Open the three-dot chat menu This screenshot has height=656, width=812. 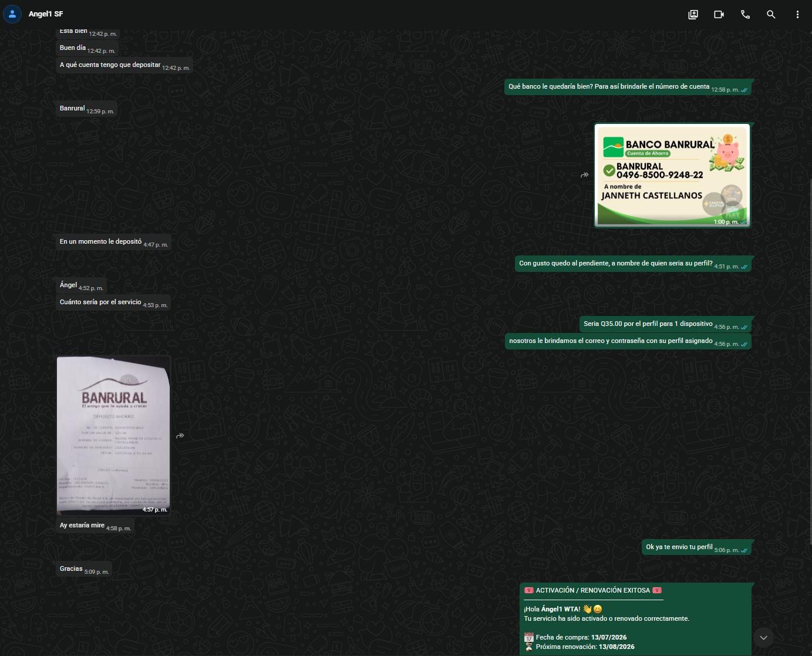[797, 15]
